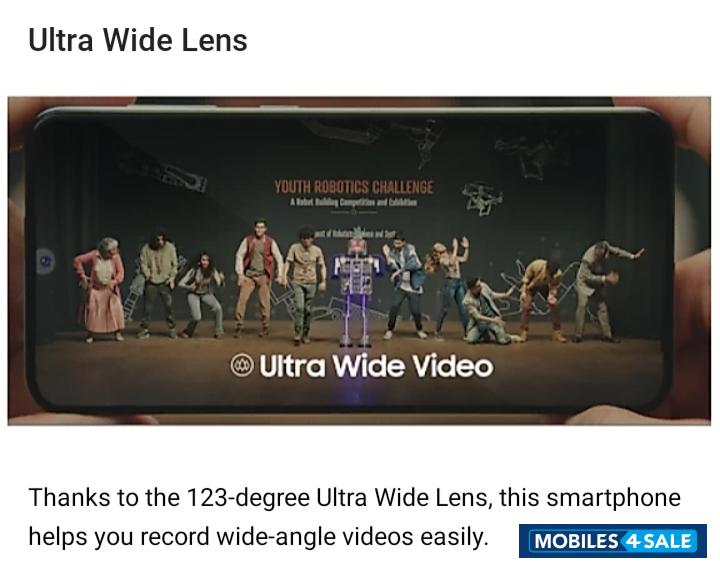Click the man in the grey suit
The image size is (720, 570).
tap(606, 290)
